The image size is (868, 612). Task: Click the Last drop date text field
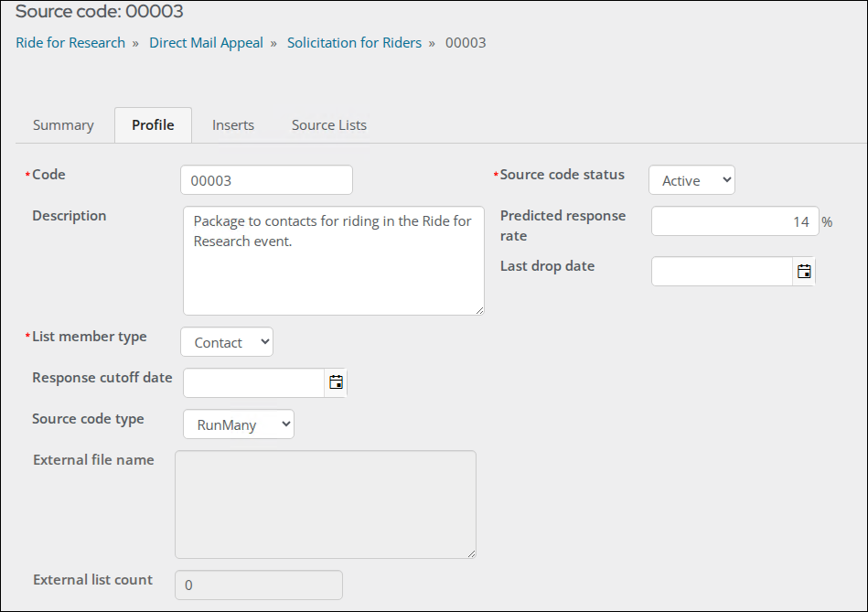722,272
